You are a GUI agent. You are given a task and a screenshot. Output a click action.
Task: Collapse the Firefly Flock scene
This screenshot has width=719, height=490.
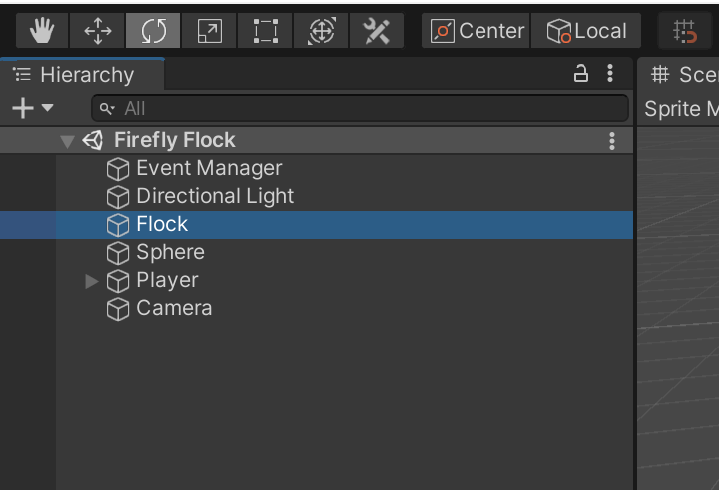67,141
